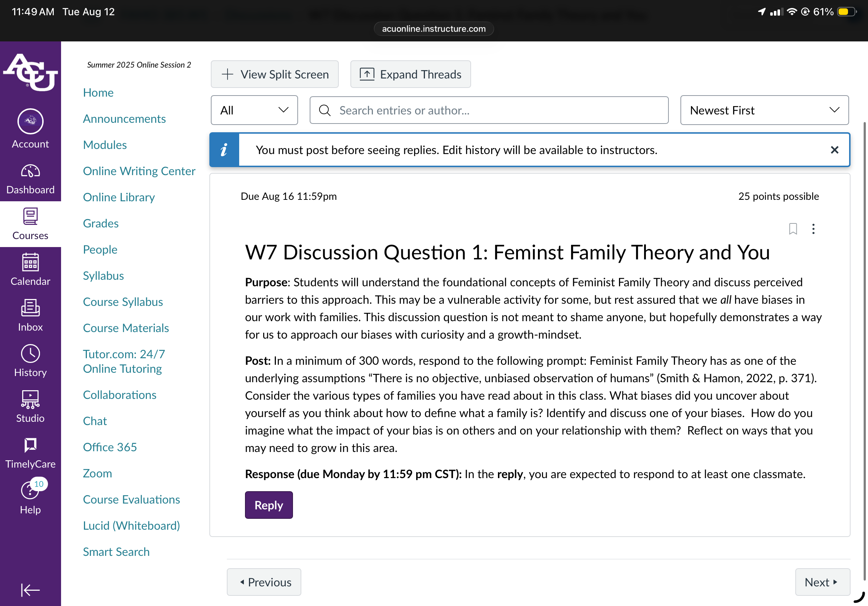Open the Calendar icon in sidebar
This screenshot has height=606, width=868.
pyautogui.click(x=30, y=262)
